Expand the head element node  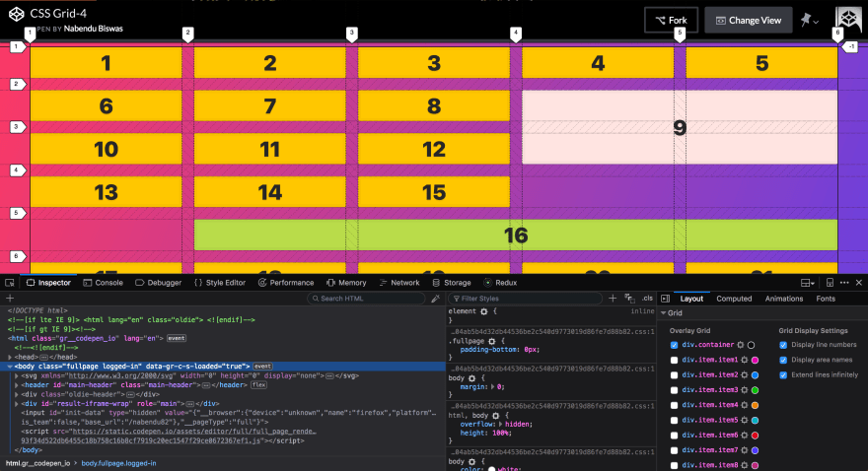click(10, 357)
